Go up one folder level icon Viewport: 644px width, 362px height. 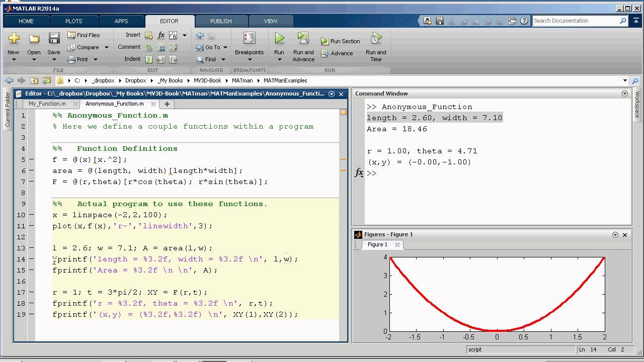tap(34, 80)
